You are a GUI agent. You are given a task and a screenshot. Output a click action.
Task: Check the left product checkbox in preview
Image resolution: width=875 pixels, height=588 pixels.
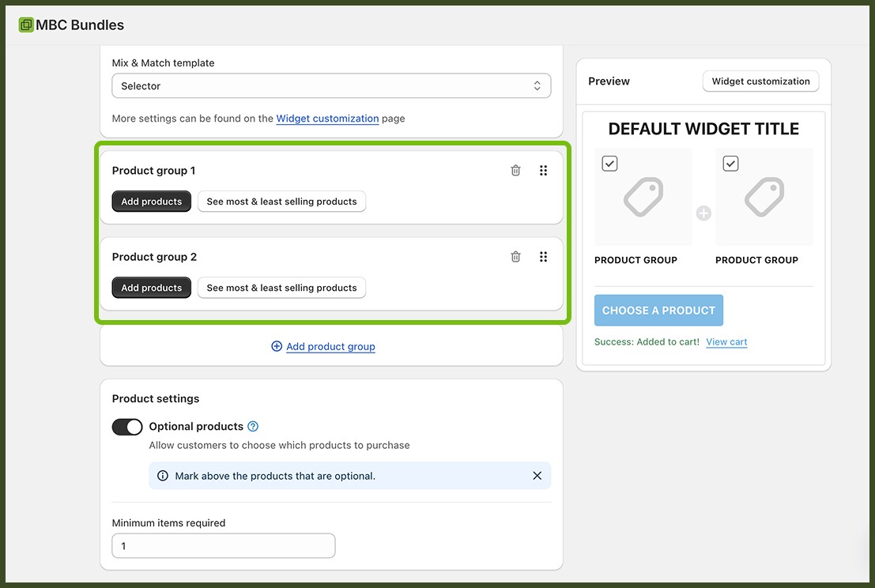(x=609, y=163)
